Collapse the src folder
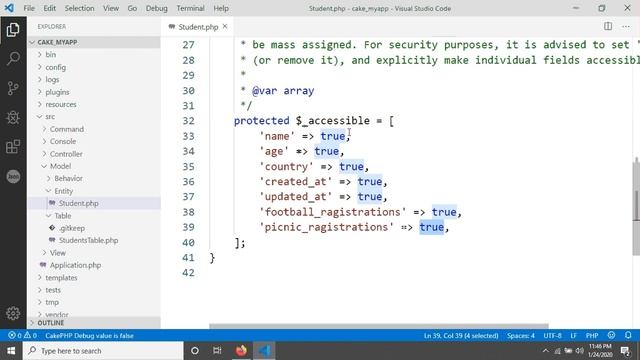The width and height of the screenshot is (640, 360). (94, 116)
